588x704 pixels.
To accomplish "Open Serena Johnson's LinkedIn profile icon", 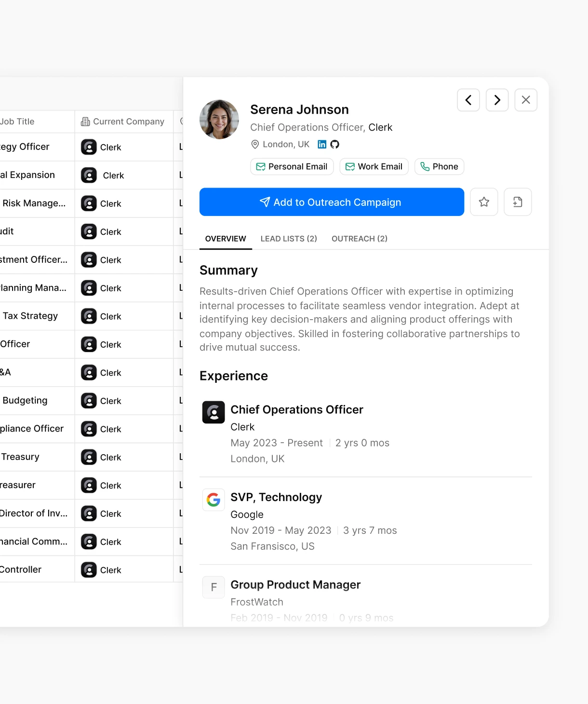I will (322, 144).
